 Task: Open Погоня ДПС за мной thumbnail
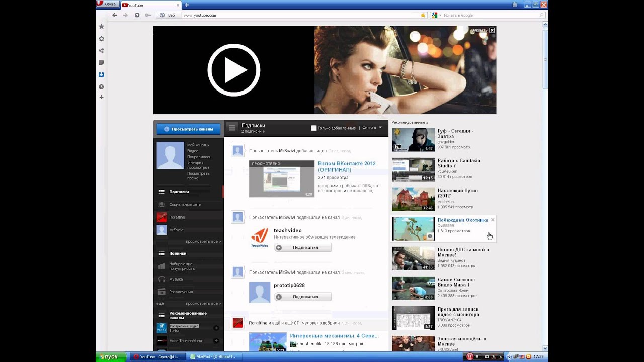414,259
